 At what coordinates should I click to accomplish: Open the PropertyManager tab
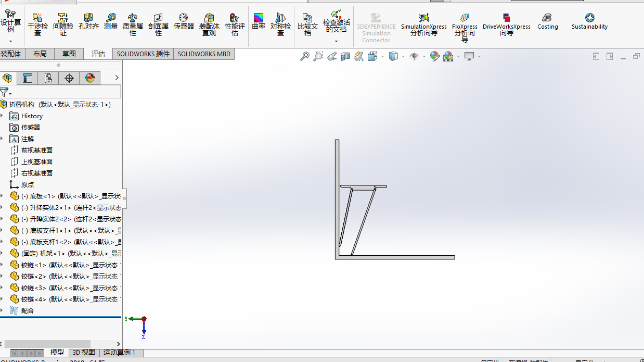pos(28,78)
